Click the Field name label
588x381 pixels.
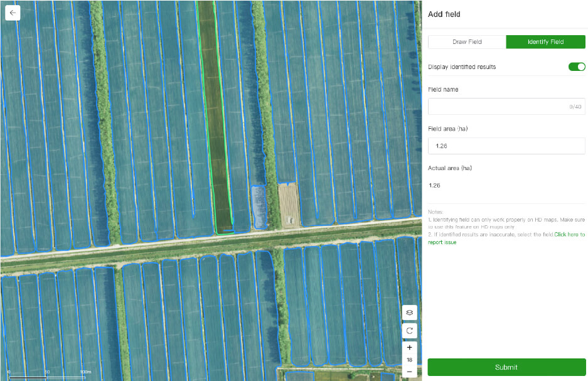pos(443,89)
